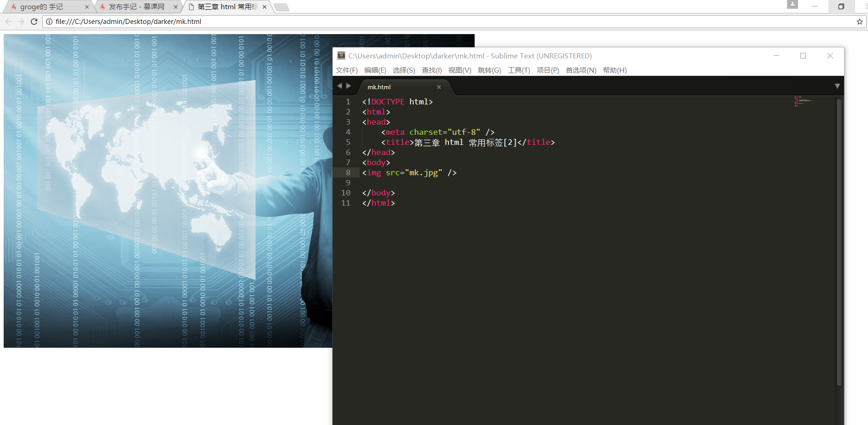This screenshot has width=868, height=425.
Task: Open the 查找(I) menu
Action: pyautogui.click(x=432, y=70)
